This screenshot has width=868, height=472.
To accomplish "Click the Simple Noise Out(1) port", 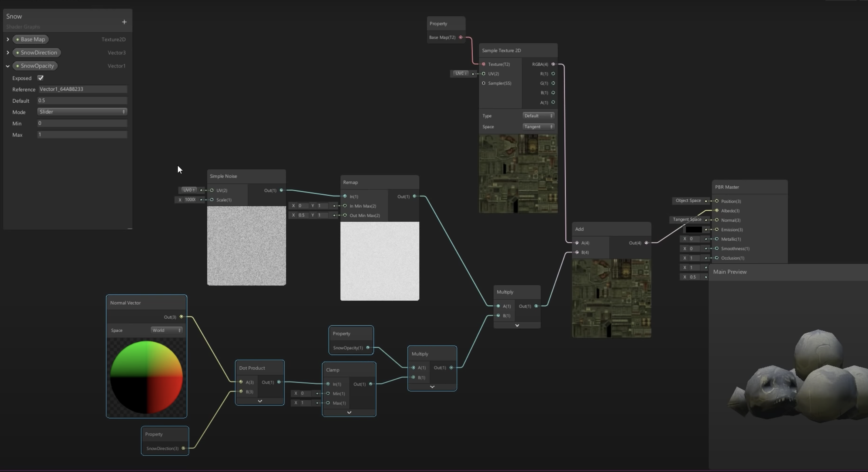I will (281, 190).
